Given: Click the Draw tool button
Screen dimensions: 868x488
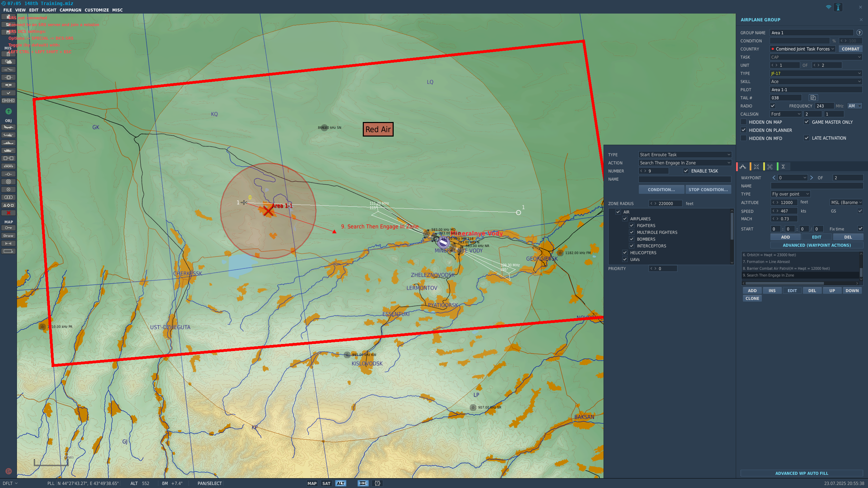Looking at the screenshot, I should pyautogui.click(x=8, y=236).
